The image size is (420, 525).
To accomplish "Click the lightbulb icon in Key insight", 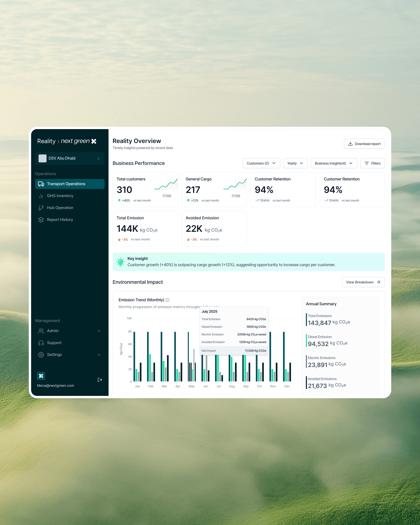I will [x=120, y=262].
